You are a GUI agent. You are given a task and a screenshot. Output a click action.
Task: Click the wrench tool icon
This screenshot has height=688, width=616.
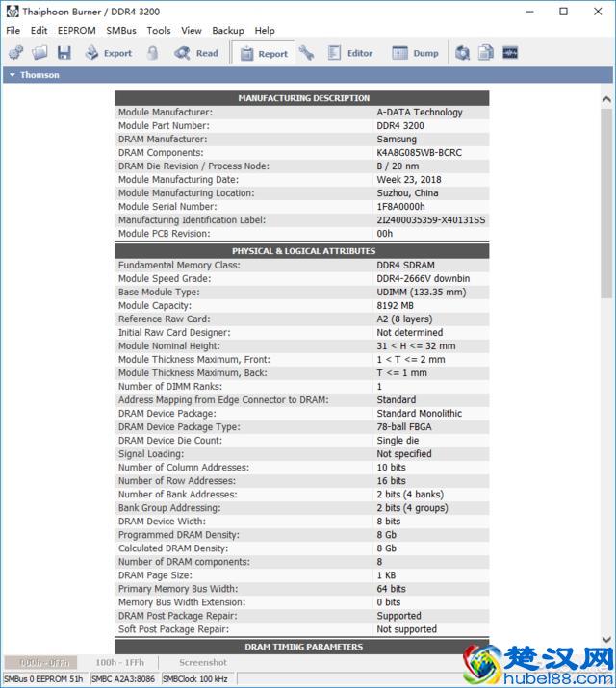pos(306,53)
